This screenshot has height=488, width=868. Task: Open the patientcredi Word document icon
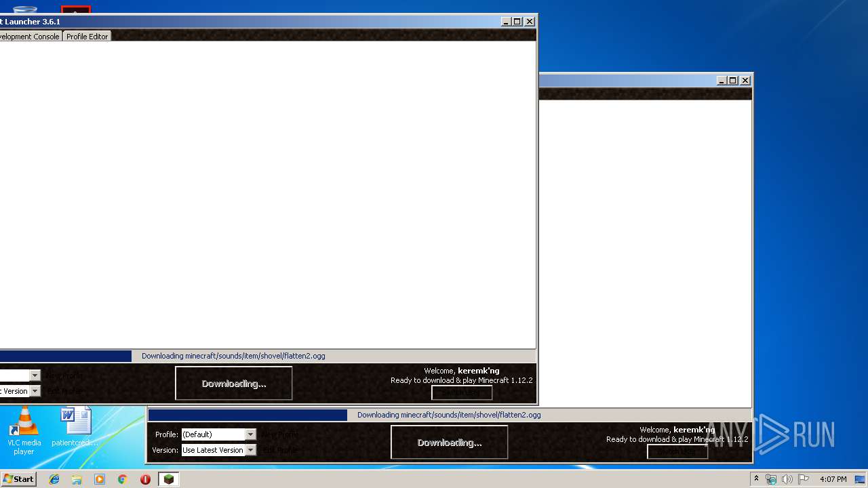tap(75, 427)
